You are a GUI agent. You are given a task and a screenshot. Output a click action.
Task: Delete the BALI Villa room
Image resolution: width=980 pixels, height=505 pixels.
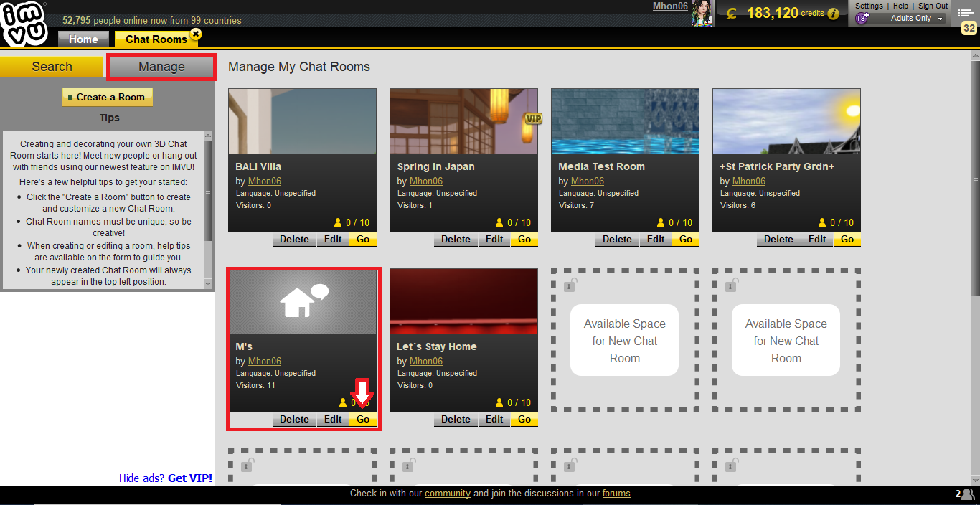coord(294,239)
